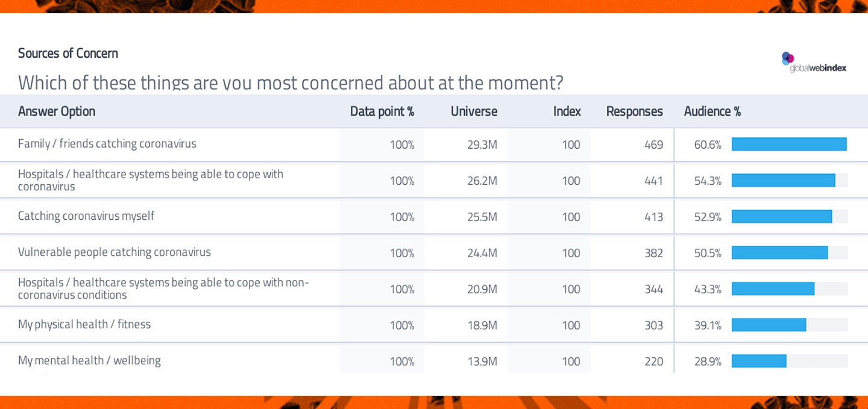Viewport: 868px width, 409px height.
Task: Click the 43.3% audience bar
Action: coord(773,289)
